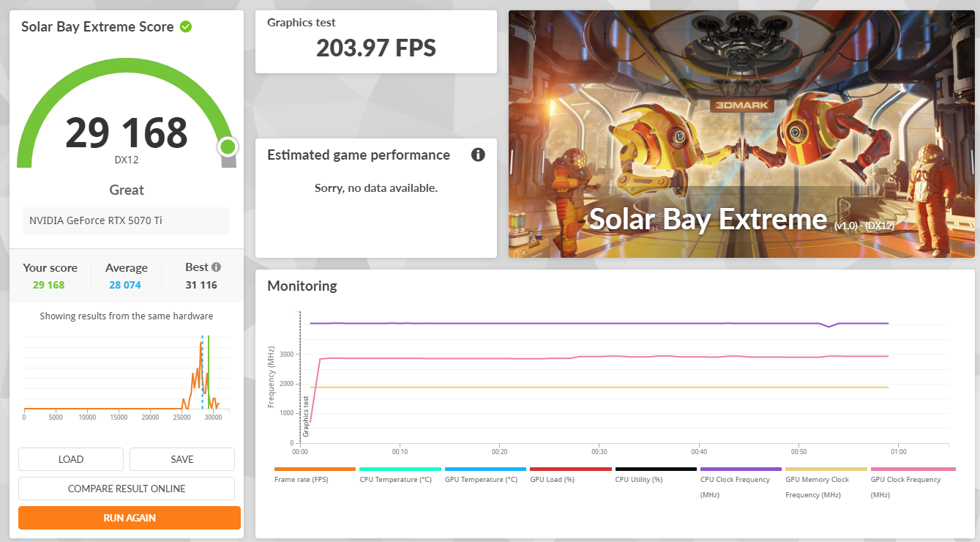980x542 pixels.
Task: Click the GPU Memory Clock Frequency legend swatch
Action: [x=826, y=469]
